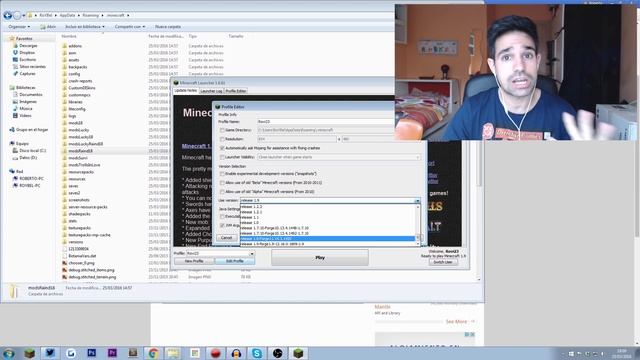Viewport: 640px width, 360px height.
Task: Open the Organizar dropdown menu
Action: pos(19,27)
